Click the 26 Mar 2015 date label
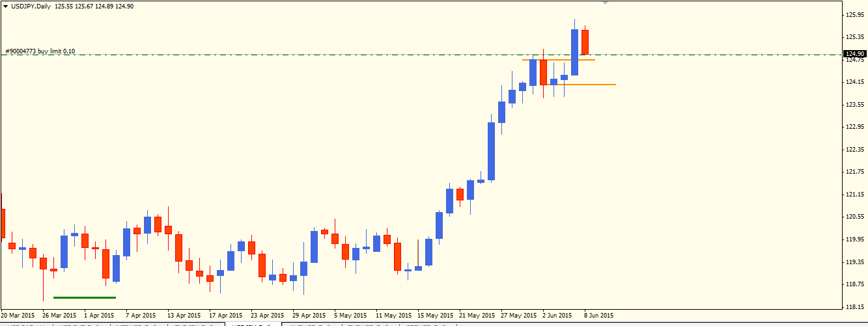 [x=59, y=315]
